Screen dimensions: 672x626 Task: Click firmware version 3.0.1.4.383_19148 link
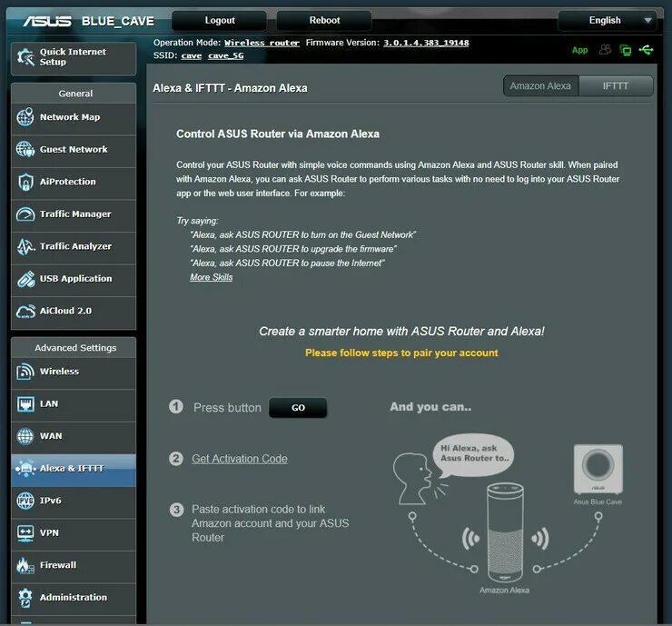point(426,43)
